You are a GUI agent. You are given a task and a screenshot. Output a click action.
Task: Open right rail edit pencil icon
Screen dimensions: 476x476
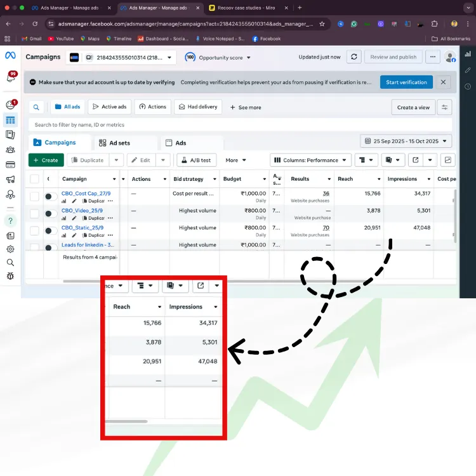(x=468, y=70)
